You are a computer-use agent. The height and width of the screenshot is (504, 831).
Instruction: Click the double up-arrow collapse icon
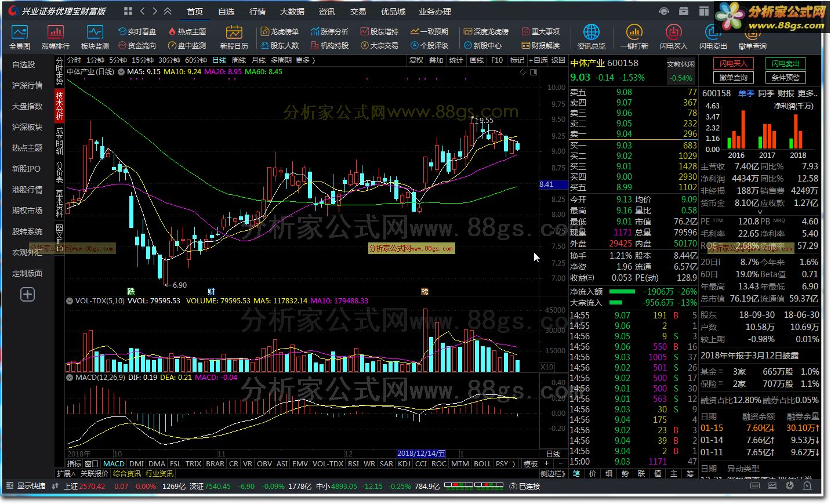pos(168,11)
